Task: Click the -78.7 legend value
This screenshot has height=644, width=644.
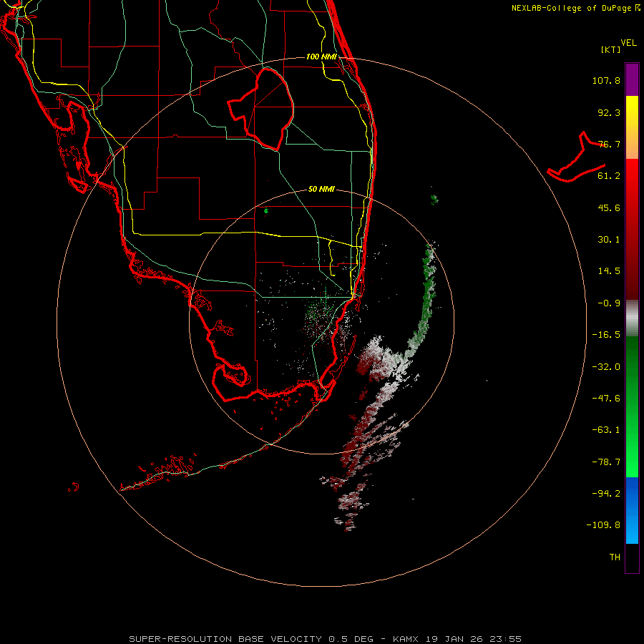Action: coord(606,462)
